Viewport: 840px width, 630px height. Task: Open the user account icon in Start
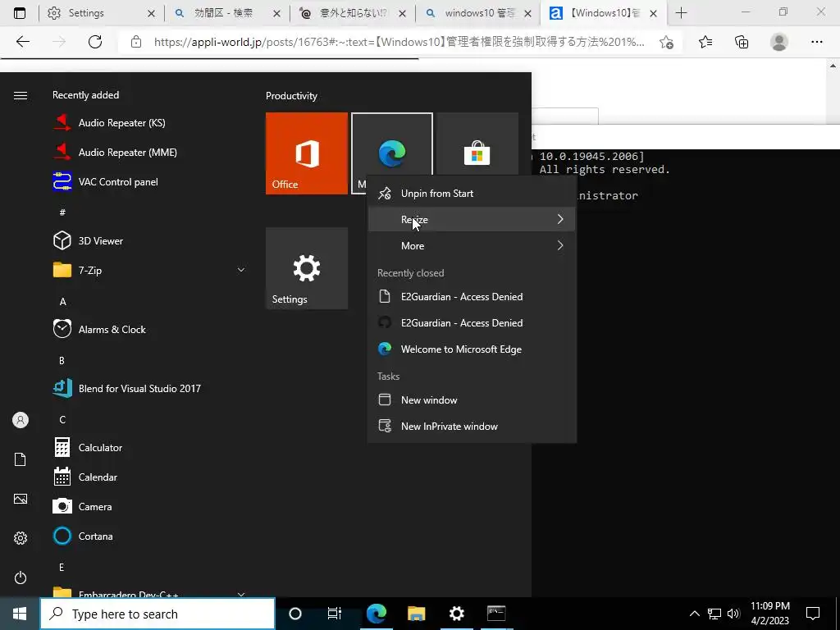click(x=21, y=420)
